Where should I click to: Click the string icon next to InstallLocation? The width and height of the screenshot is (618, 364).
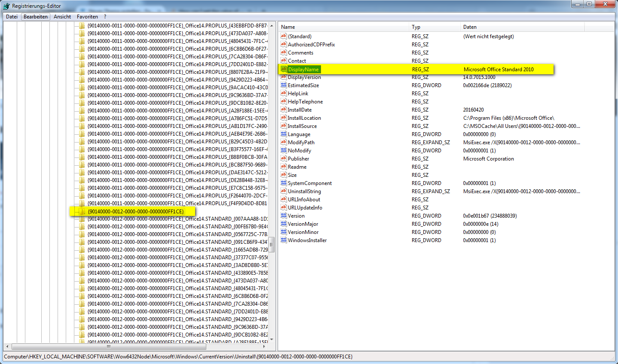[283, 118]
